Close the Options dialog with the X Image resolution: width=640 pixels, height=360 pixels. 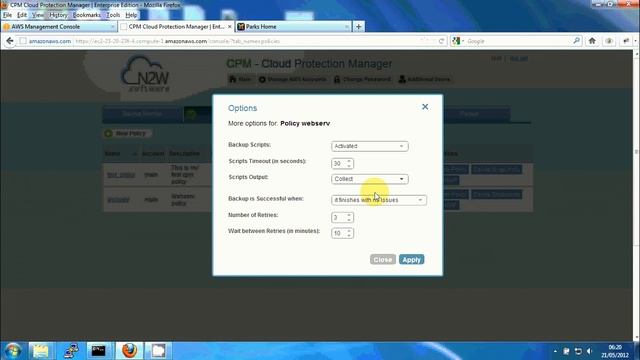[x=425, y=107]
